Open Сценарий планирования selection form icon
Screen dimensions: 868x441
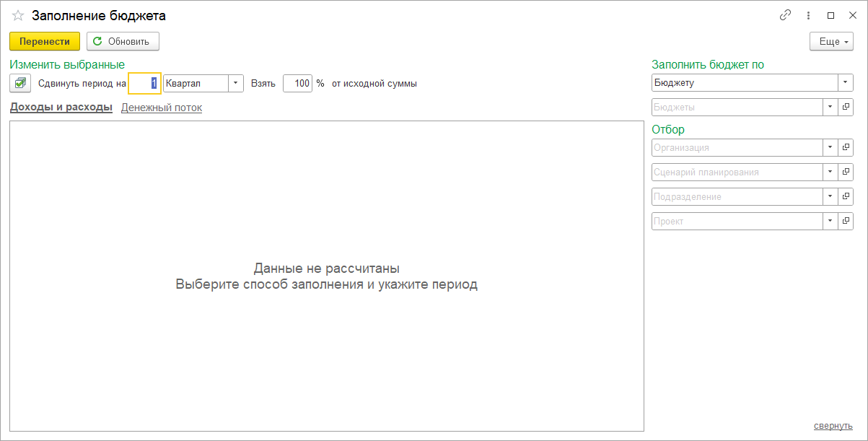(x=846, y=172)
